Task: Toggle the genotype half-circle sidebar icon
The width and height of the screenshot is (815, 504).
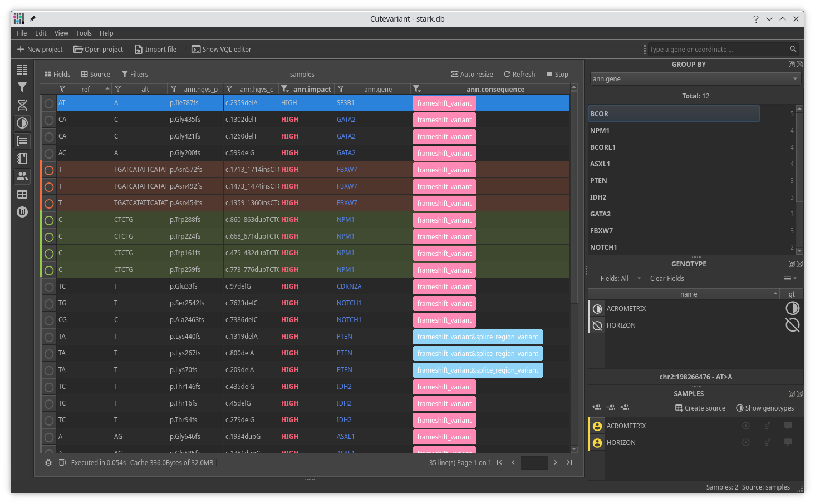Action: point(22,123)
